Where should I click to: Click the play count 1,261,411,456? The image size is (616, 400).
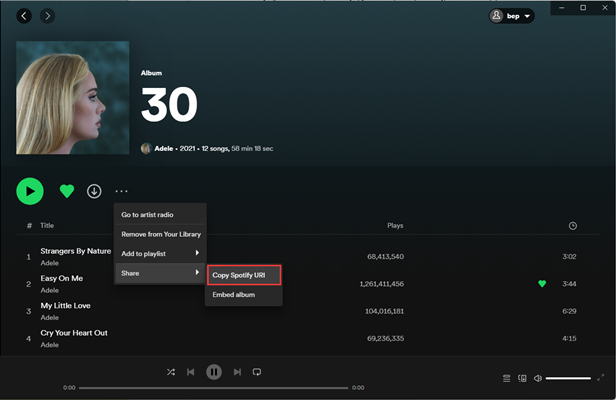(x=381, y=284)
